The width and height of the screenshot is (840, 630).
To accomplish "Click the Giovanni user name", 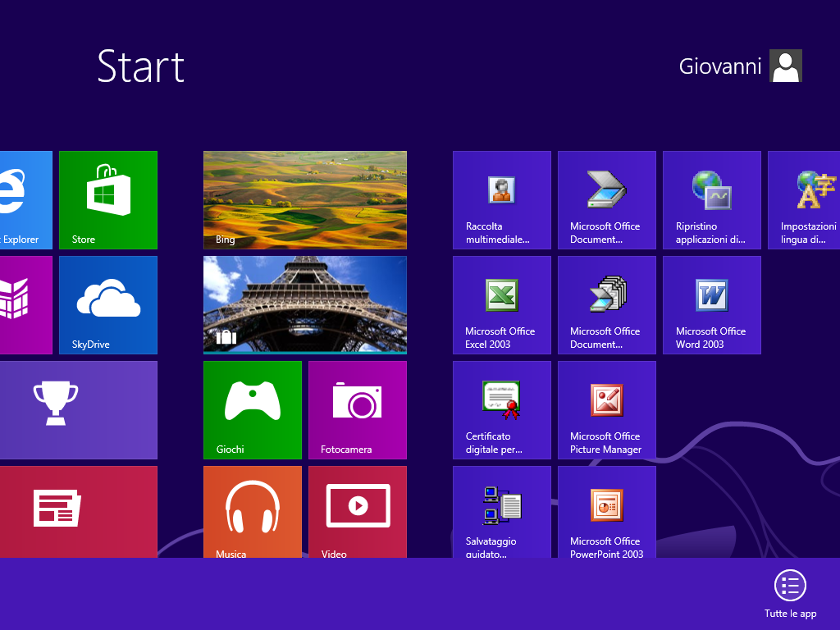I will pos(720,66).
